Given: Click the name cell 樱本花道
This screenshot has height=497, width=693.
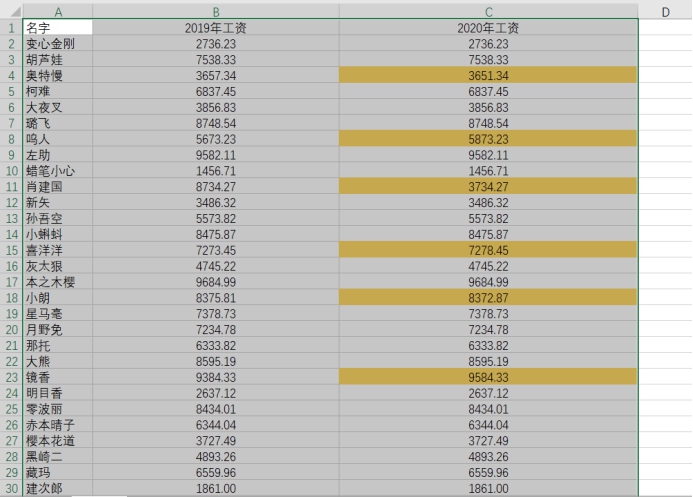Looking at the screenshot, I should click(58, 441).
